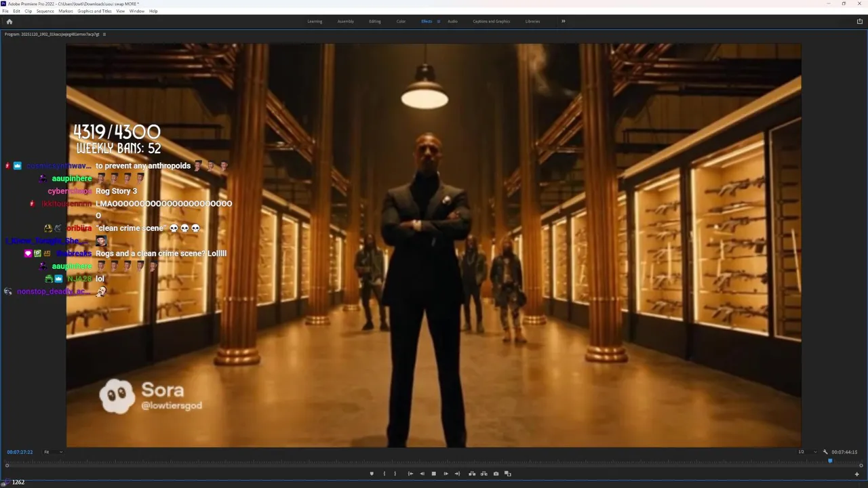Mark Out point with the bracket button
The width and height of the screenshot is (868, 488).
395,474
